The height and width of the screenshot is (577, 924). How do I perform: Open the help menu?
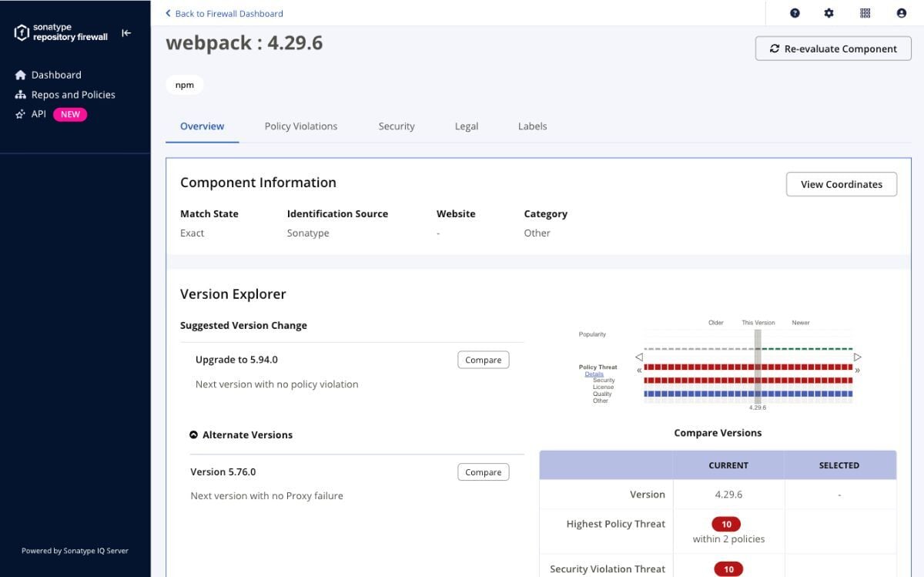(795, 12)
